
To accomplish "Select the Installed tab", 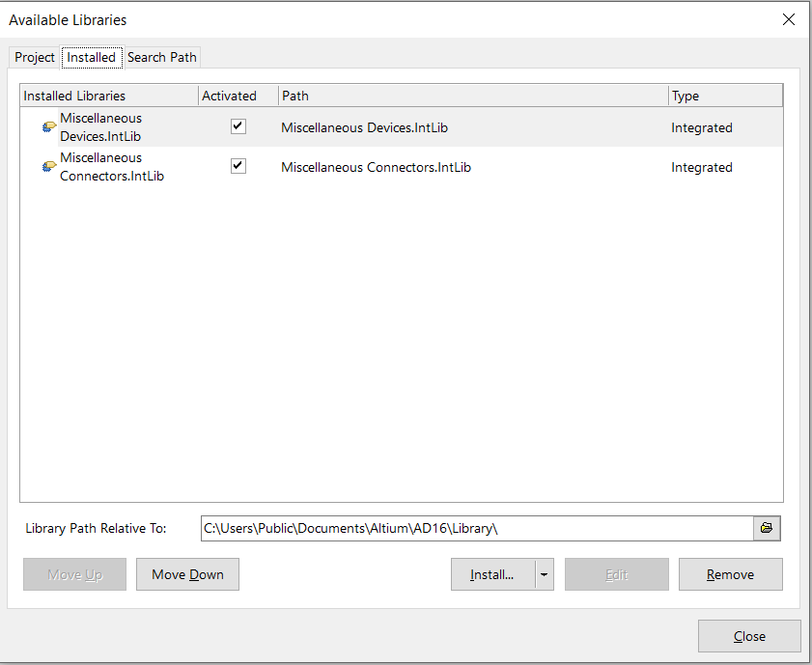I will click(x=92, y=57).
